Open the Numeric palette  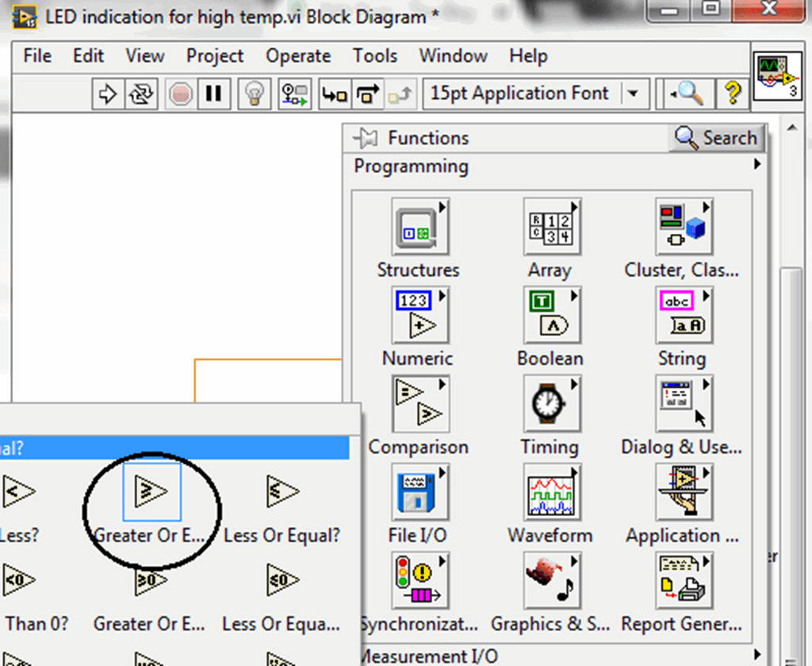[x=418, y=314]
